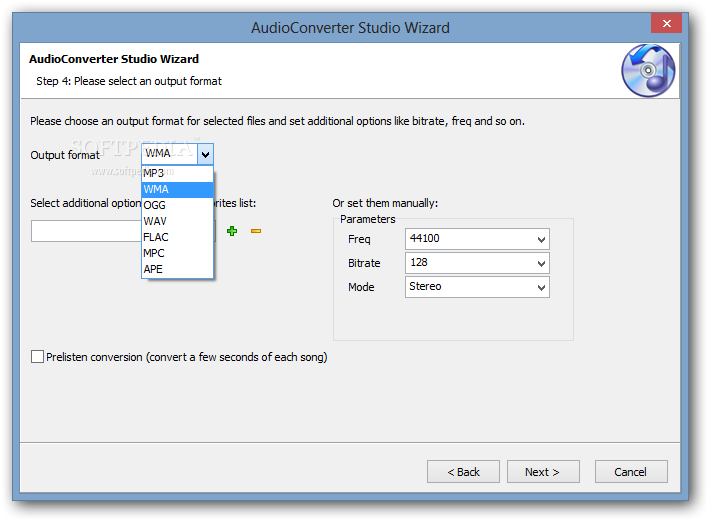Collapse the Output format dropdown arrow
Screen dimensions: 709x521
click(205, 155)
